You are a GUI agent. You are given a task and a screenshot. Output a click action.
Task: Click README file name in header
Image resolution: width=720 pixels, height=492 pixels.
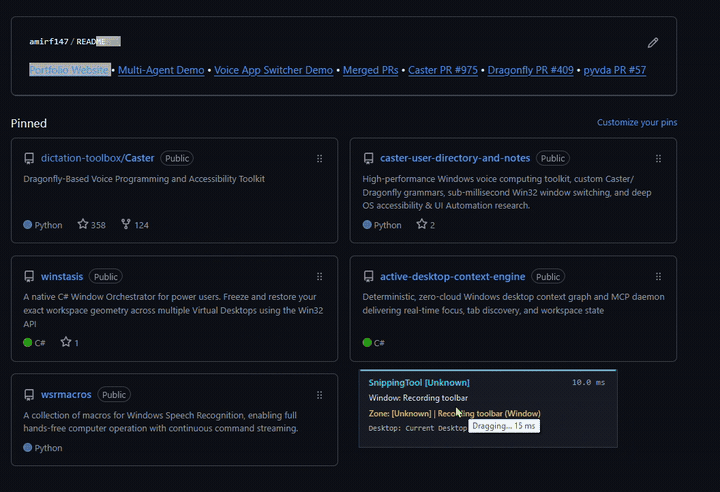click(x=98, y=41)
